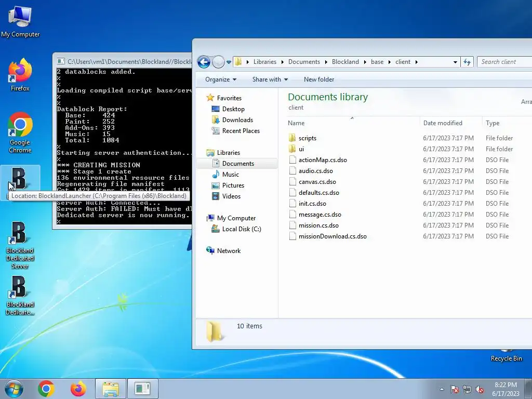Select Local Disk (C:) in navigation pane

(x=242, y=229)
